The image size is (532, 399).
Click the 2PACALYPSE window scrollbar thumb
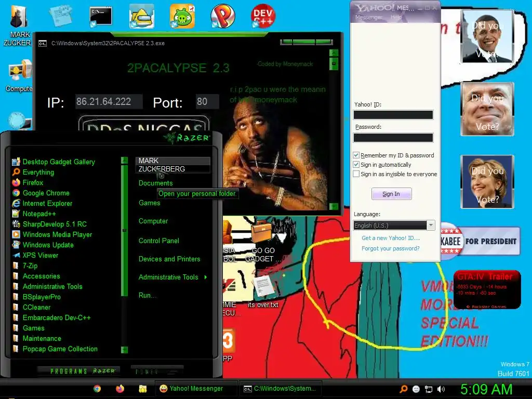(x=334, y=63)
